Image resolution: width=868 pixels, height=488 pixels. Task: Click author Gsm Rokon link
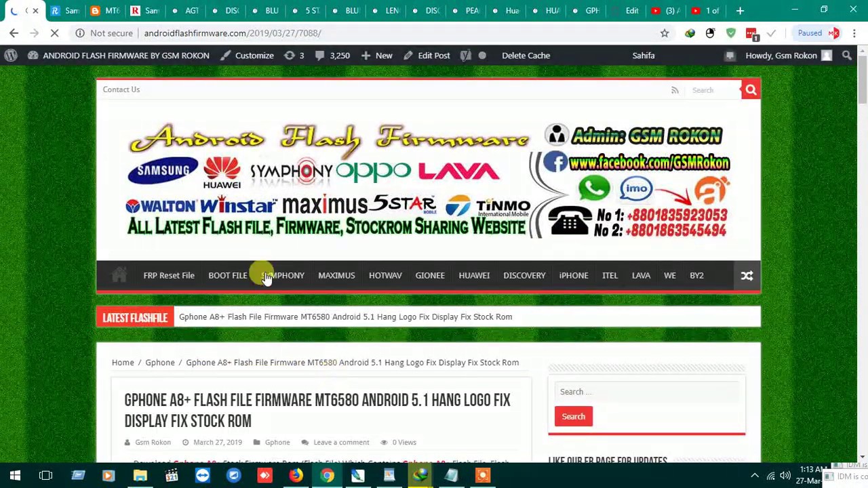[x=153, y=443]
